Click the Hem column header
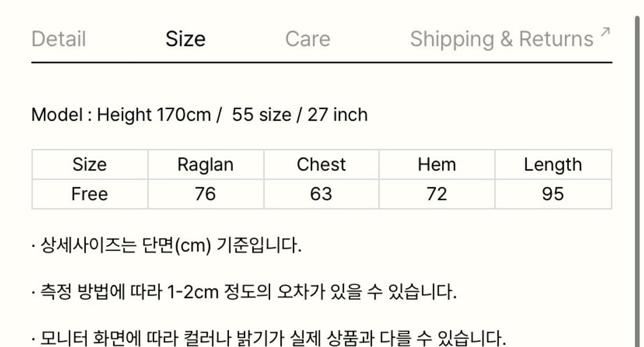Viewport: 644px width, 347px height. click(x=437, y=164)
